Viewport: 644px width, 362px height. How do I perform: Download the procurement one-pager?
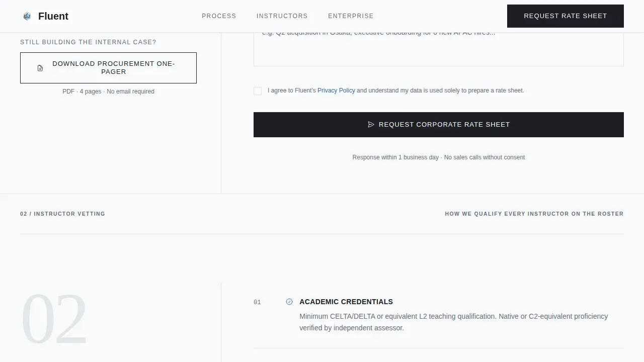coord(108,68)
